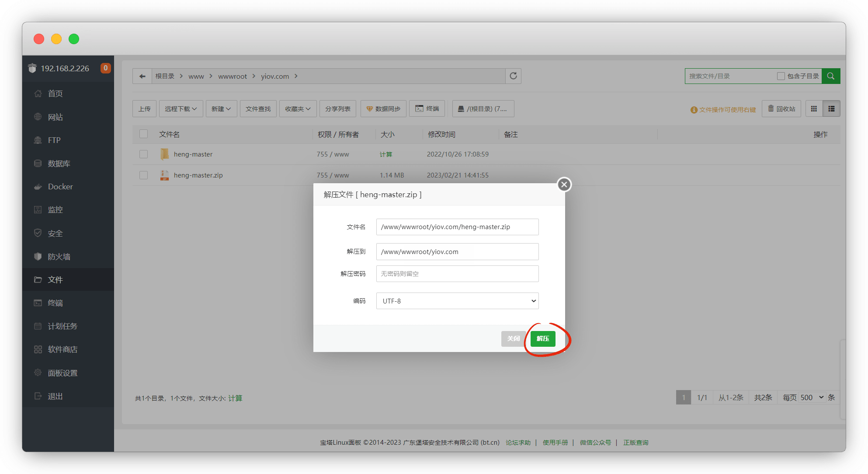Open the 论坛求助 footer link
Viewport: 868px width, 474px height.
click(518, 443)
